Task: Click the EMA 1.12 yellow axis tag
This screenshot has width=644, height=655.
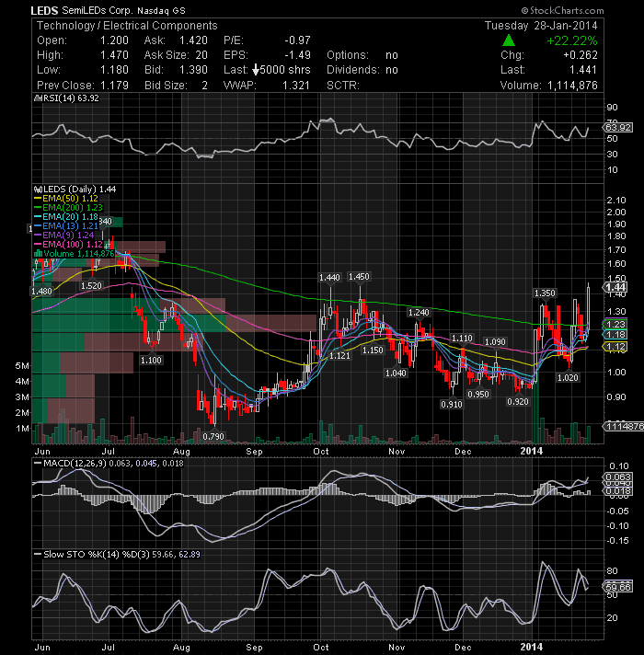Action: (615, 346)
